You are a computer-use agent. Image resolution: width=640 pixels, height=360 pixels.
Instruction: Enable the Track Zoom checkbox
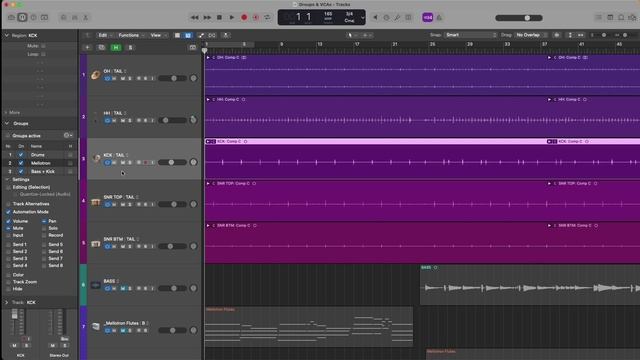coord(8,282)
